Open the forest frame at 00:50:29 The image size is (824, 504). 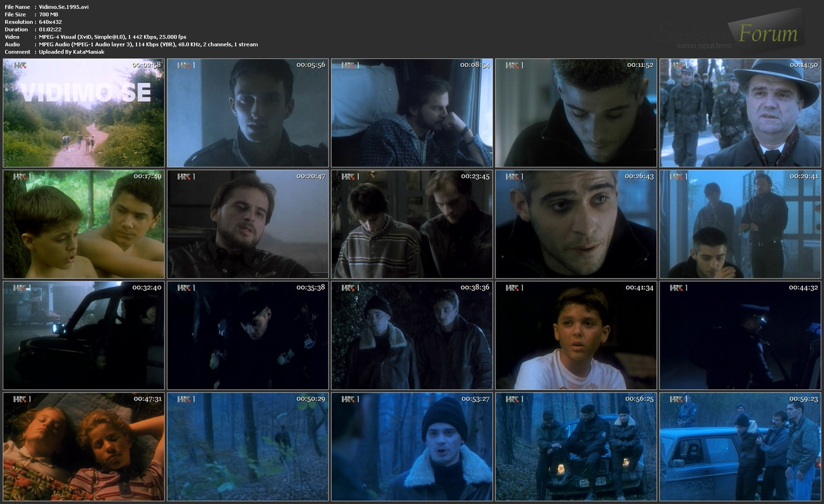(x=248, y=447)
